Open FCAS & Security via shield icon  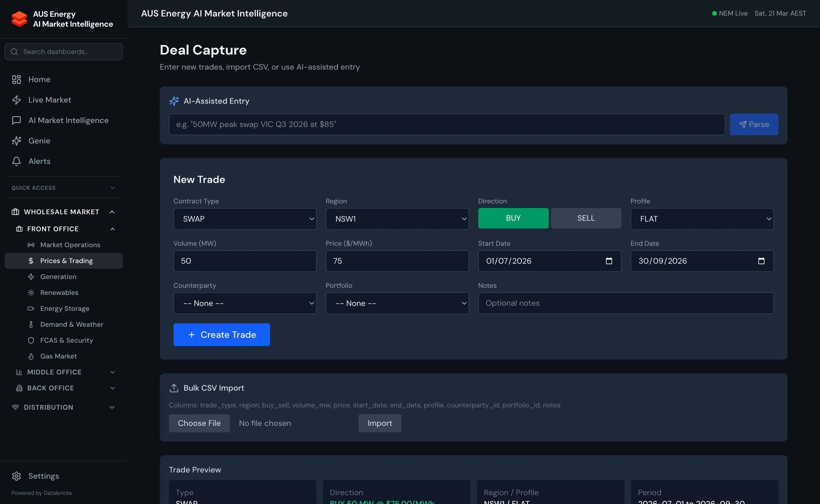click(31, 340)
